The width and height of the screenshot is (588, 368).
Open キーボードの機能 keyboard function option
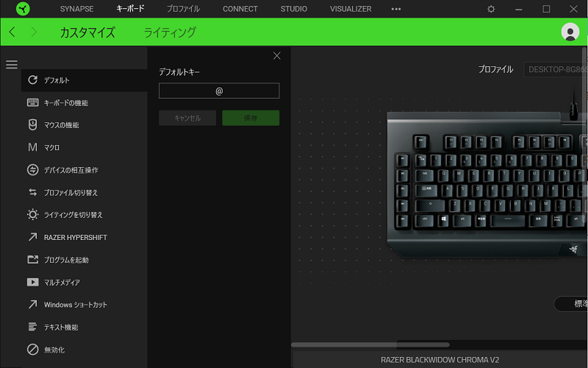click(85, 103)
